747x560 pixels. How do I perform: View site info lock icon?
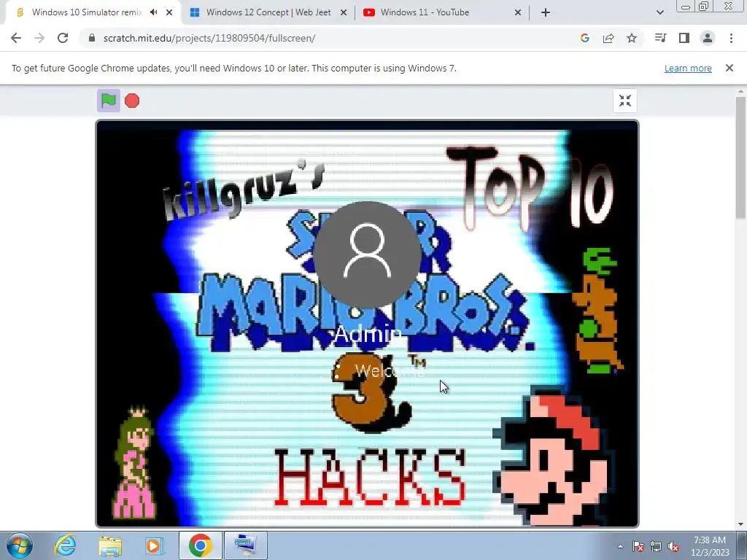click(x=92, y=38)
